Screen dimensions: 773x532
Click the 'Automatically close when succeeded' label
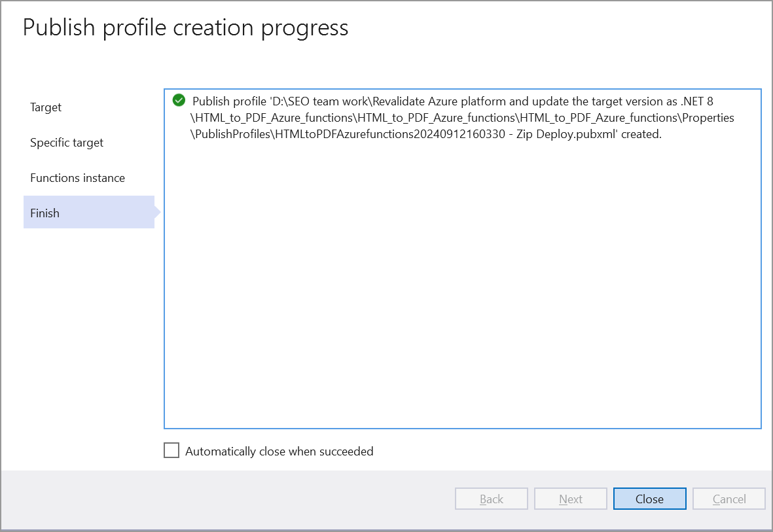[x=279, y=452]
